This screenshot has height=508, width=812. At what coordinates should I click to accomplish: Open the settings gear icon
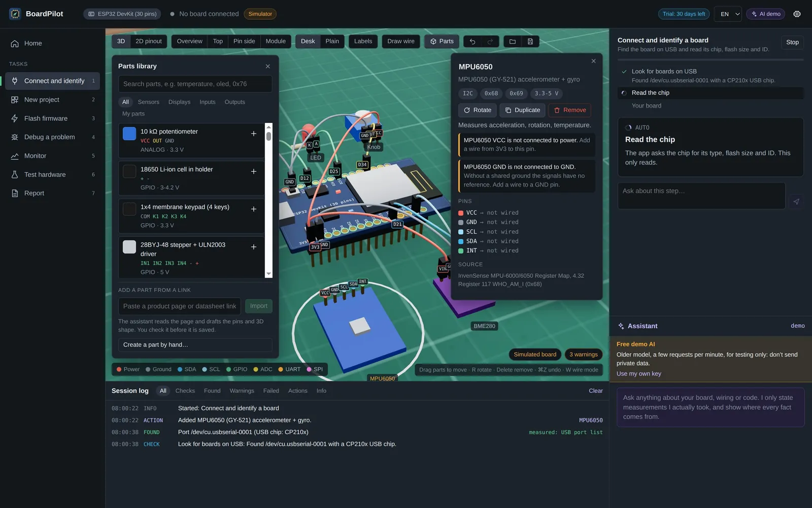[797, 14]
